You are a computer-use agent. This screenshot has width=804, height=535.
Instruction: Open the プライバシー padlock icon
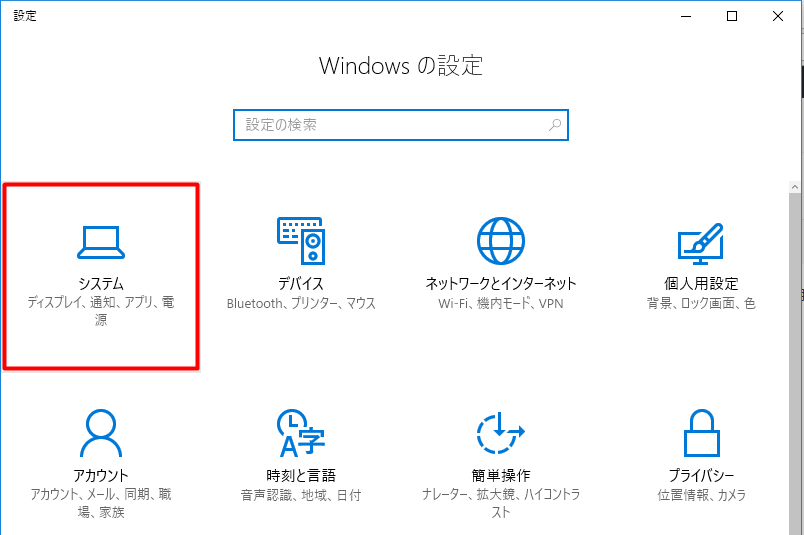pyautogui.click(x=701, y=433)
